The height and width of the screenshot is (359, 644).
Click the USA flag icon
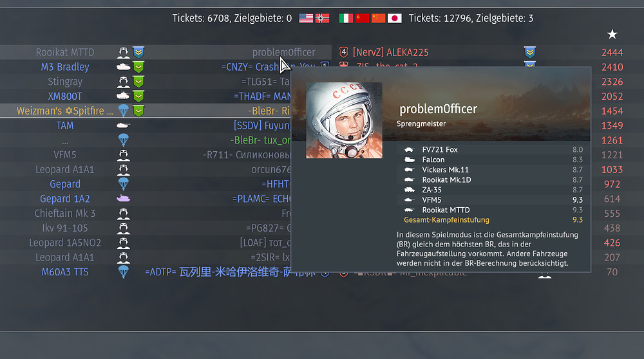(306, 18)
